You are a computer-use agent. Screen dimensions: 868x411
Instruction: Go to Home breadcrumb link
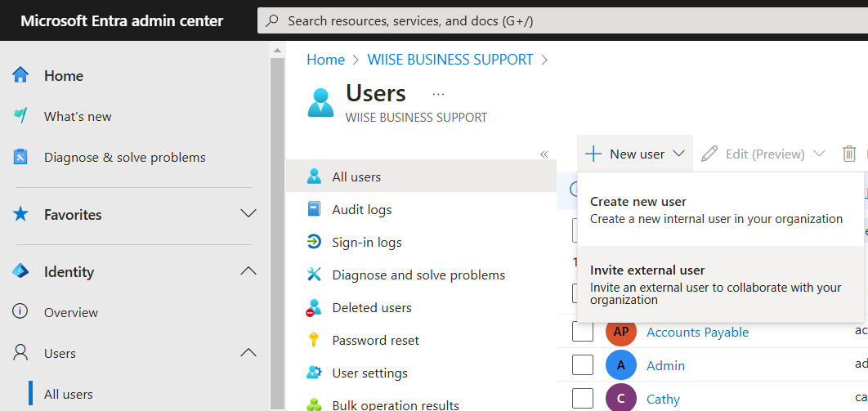tap(325, 59)
